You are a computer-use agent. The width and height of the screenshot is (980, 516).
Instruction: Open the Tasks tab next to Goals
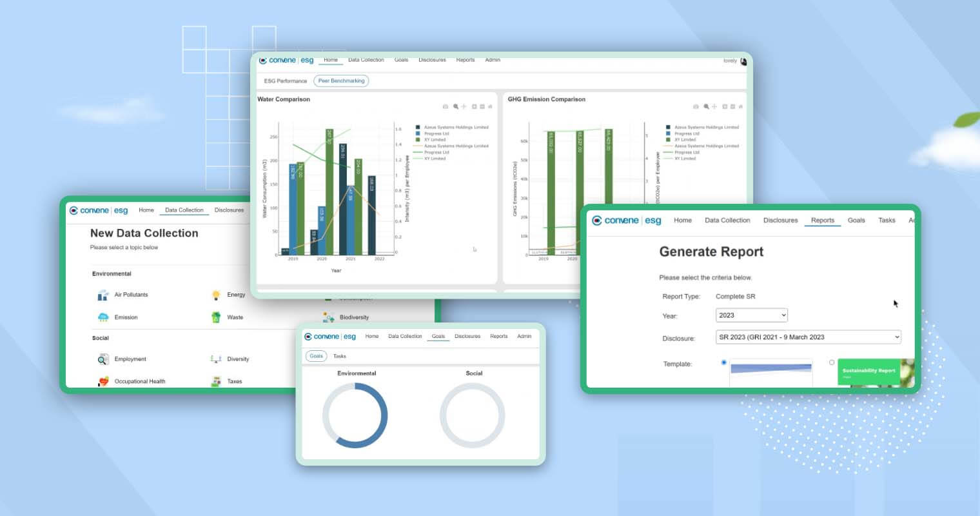(340, 356)
